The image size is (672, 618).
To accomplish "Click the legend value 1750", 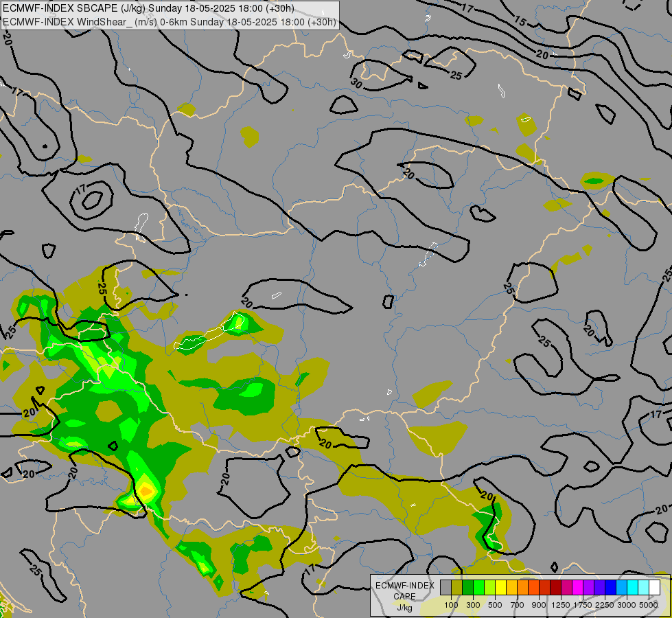I will 583,605.
